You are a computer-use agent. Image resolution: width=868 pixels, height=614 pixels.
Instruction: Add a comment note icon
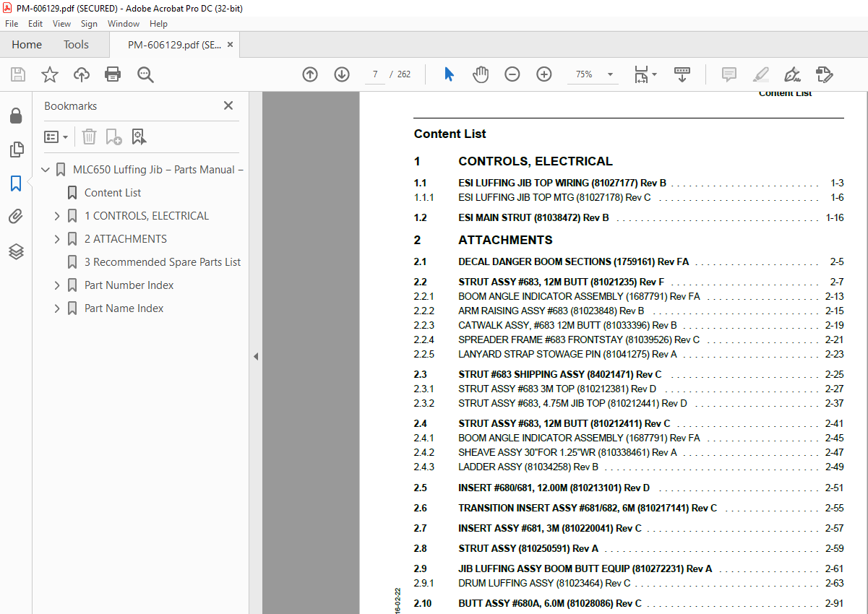click(x=729, y=74)
